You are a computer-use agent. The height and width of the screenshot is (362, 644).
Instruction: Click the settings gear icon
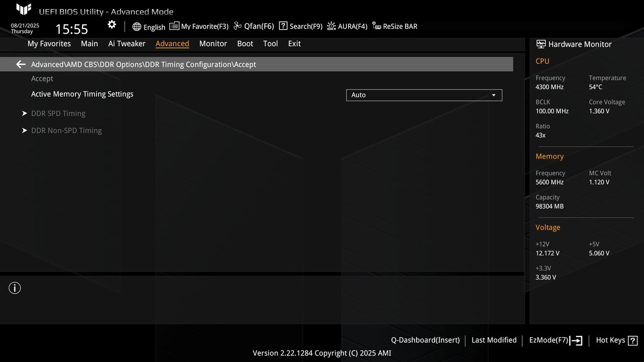pos(111,24)
